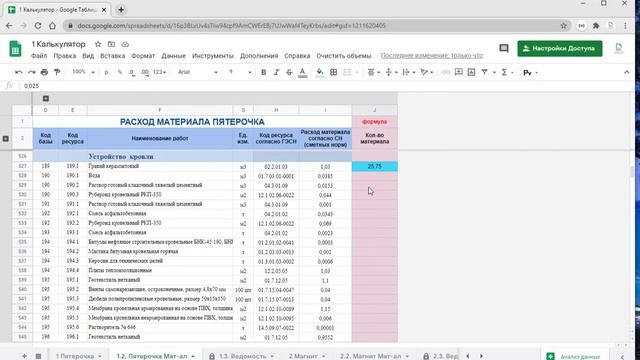Open the cell fill color picker
Screen dimensions: 640x360
320,72
